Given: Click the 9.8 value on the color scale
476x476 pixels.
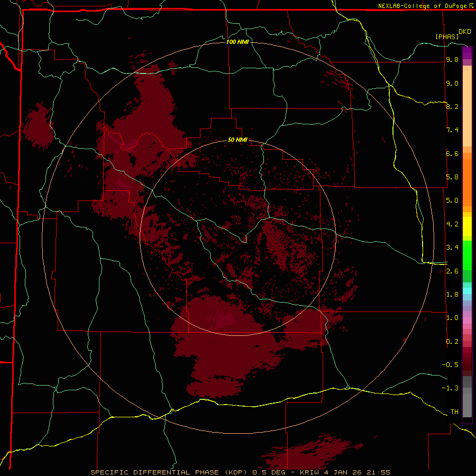Looking at the screenshot, I should pos(452,59).
